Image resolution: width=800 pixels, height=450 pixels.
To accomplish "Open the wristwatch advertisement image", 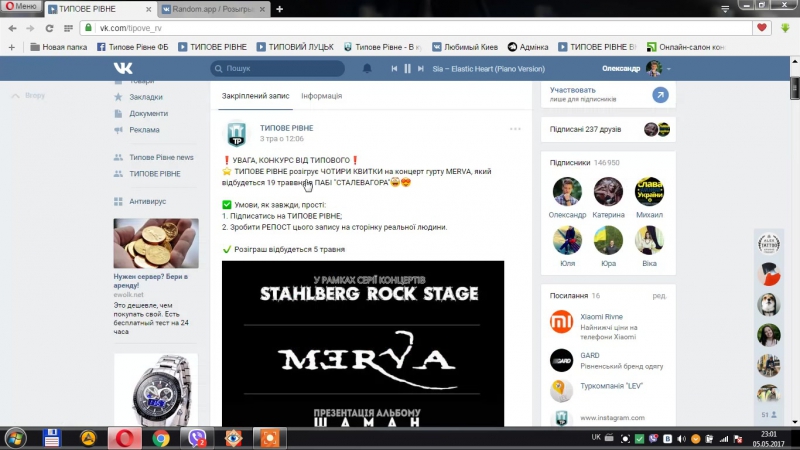I will [x=156, y=390].
